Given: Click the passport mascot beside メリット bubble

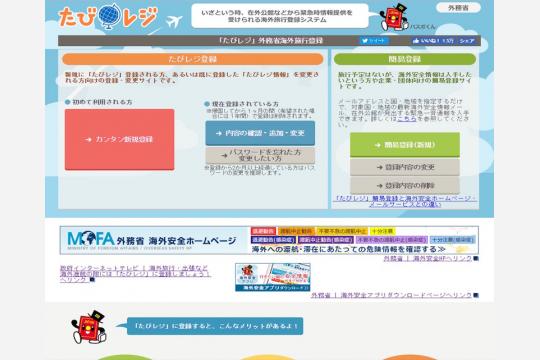Looking at the screenshot, I should tap(89, 327).
